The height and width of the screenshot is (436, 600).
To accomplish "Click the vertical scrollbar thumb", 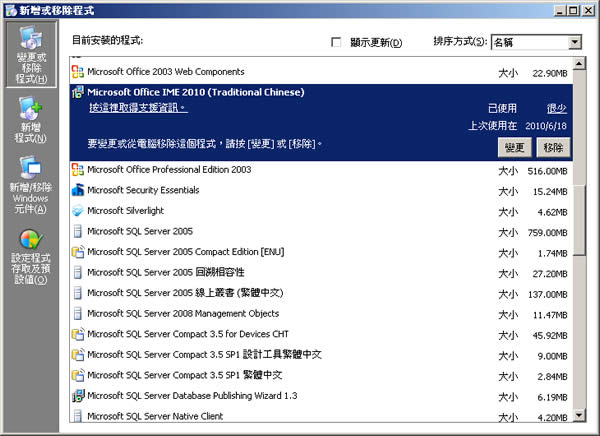I will [579, 220].
